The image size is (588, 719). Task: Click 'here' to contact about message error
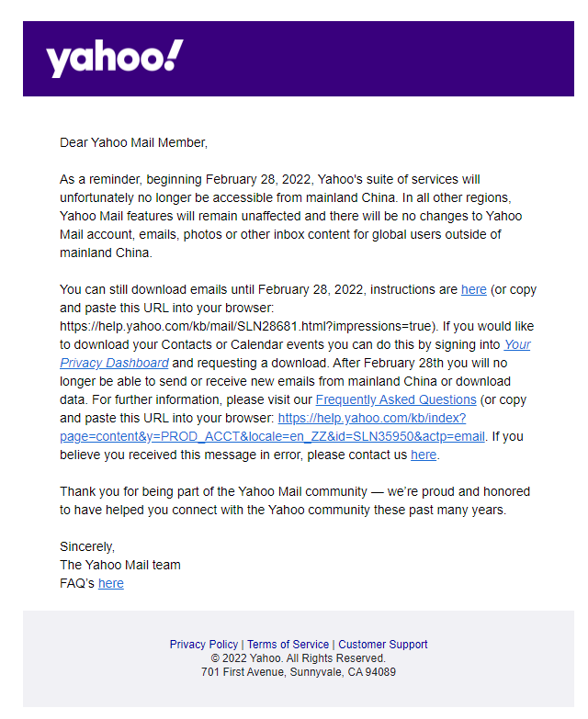point(424,455)
